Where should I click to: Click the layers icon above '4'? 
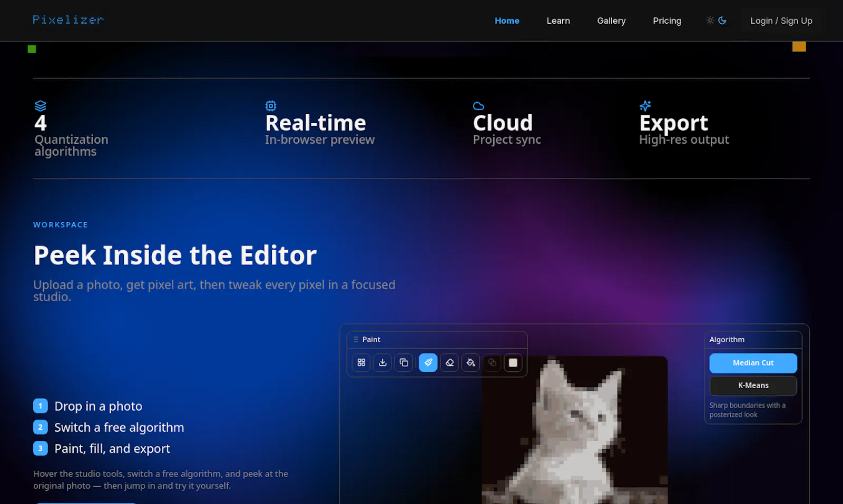(x=41, y=106)
